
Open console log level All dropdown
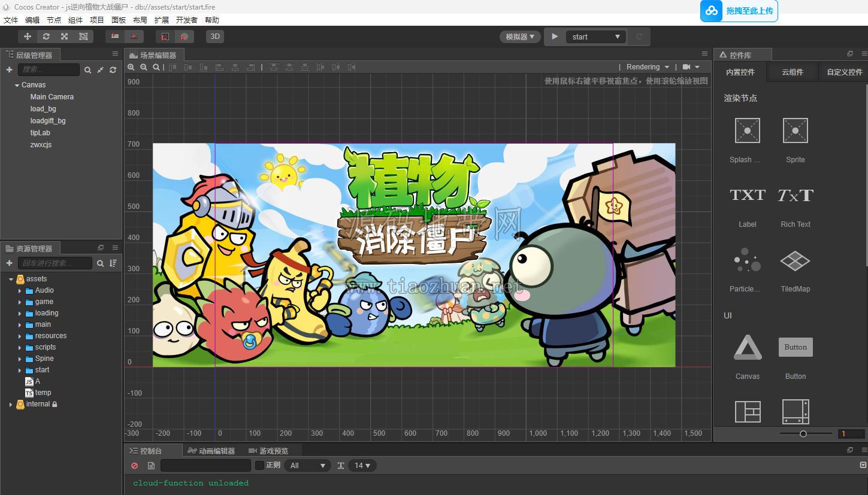[x=307, y=465]
